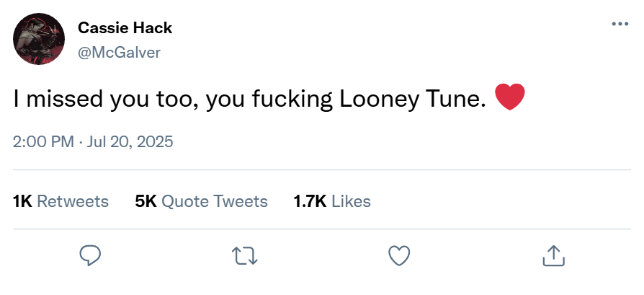Click the 2:00 PM timestamp
644x295 pixels.
click(43, 141)
